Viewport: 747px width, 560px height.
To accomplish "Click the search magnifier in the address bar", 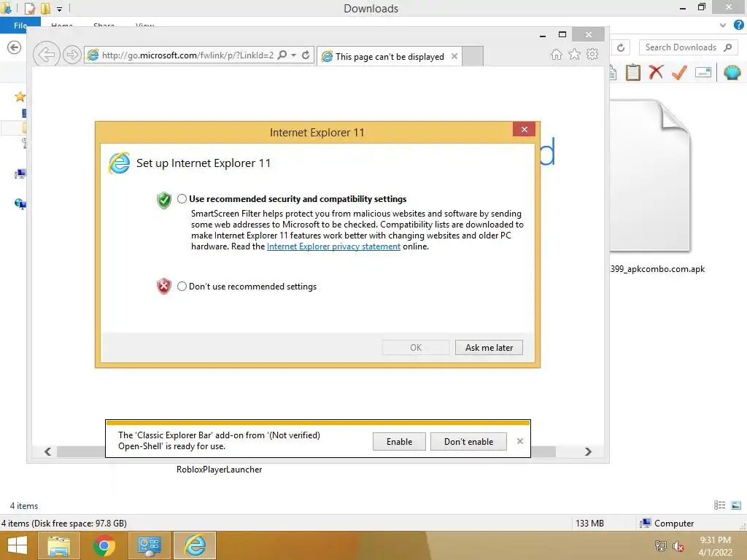I will tap(282, 55).
